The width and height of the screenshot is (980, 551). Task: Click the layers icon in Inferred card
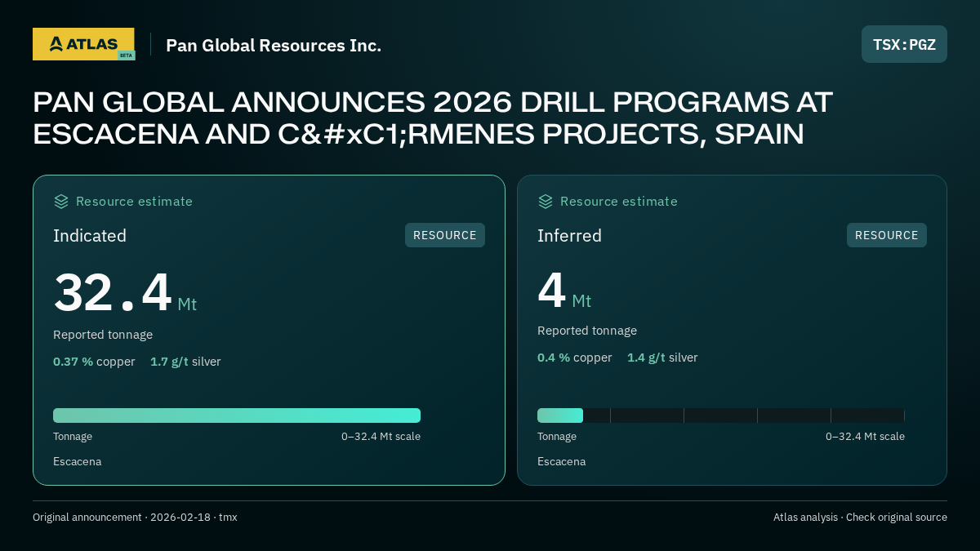[x=546, y=202]
